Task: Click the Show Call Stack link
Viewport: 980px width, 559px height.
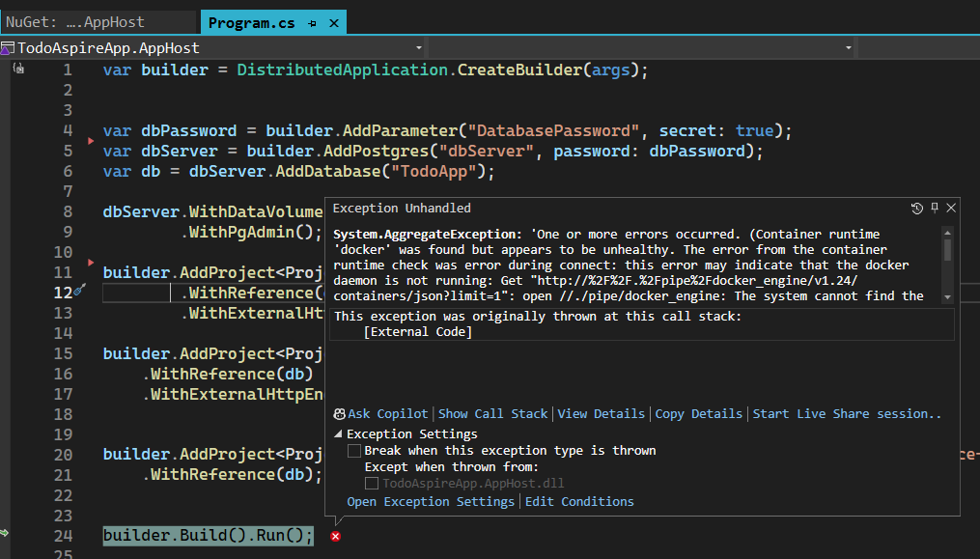Action: [x=492, y=413]
